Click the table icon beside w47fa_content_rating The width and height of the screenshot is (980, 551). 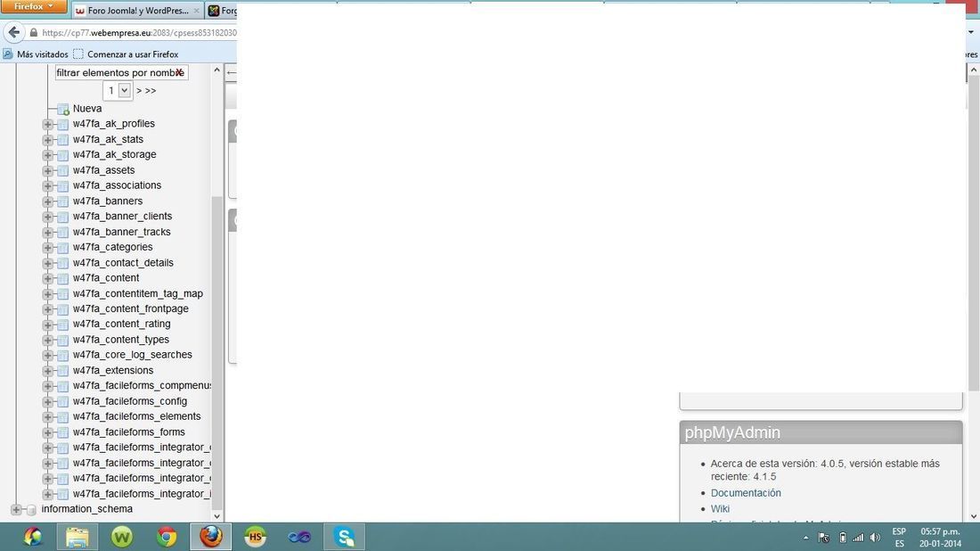point(62,325)
